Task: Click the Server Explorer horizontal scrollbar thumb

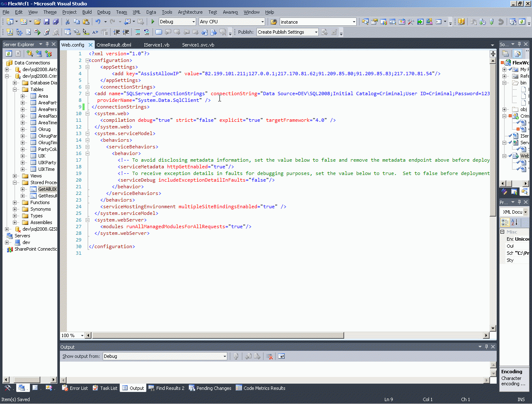Action: pyautogui.click(x=28, y=379)
